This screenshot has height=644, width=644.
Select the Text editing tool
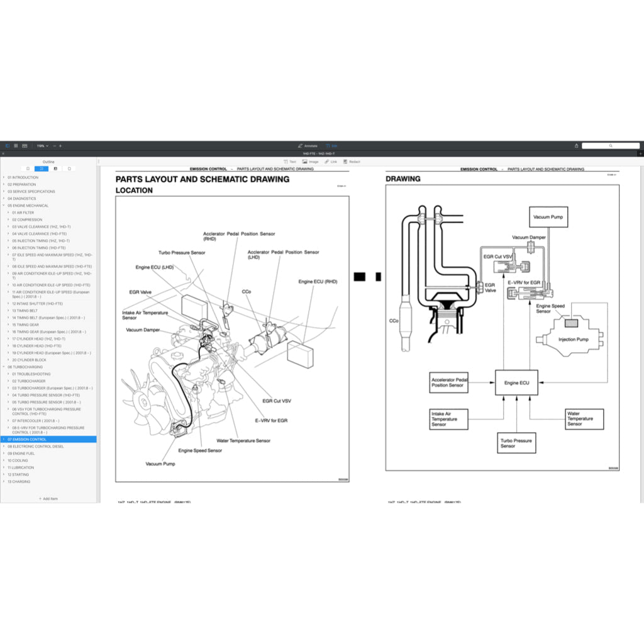click(289, 162)
